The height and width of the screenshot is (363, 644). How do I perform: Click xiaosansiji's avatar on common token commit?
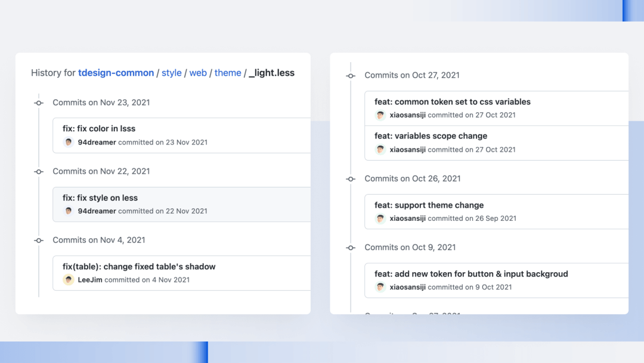pos(380,115)
